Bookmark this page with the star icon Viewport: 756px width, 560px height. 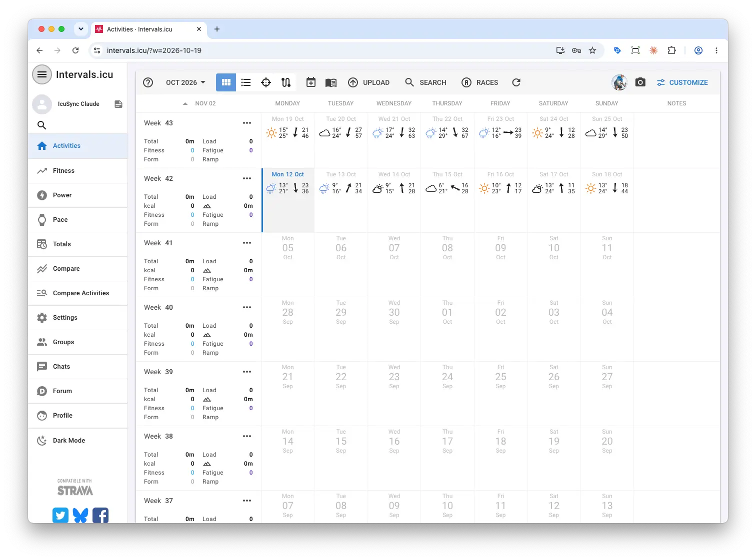[592, 50]
